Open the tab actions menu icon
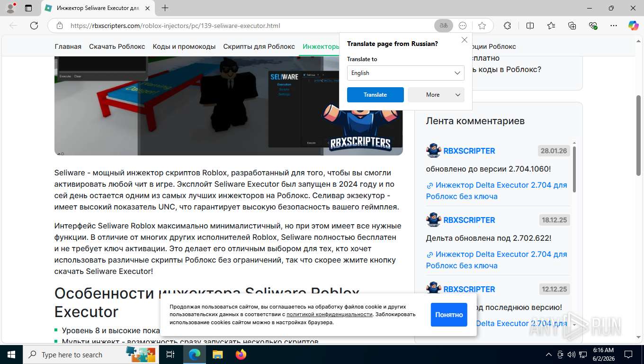 pyautogui.click(x=28, y=8)
